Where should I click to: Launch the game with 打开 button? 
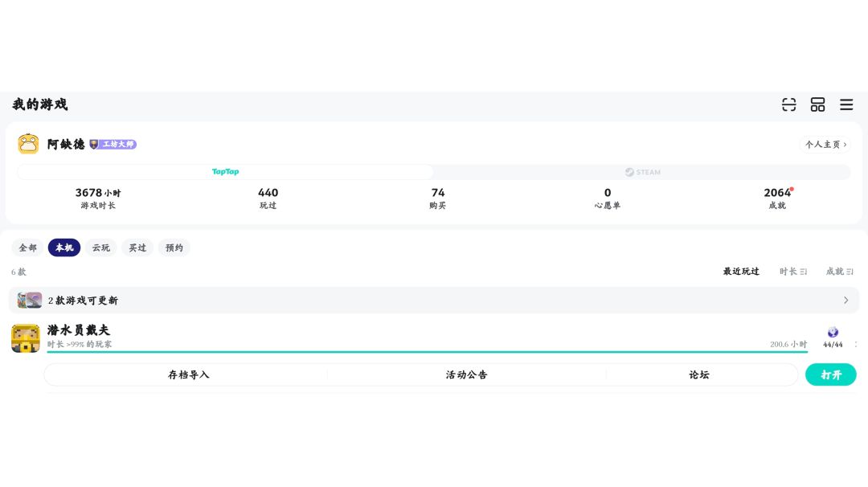pyautogui.click(x=830, y=374)
